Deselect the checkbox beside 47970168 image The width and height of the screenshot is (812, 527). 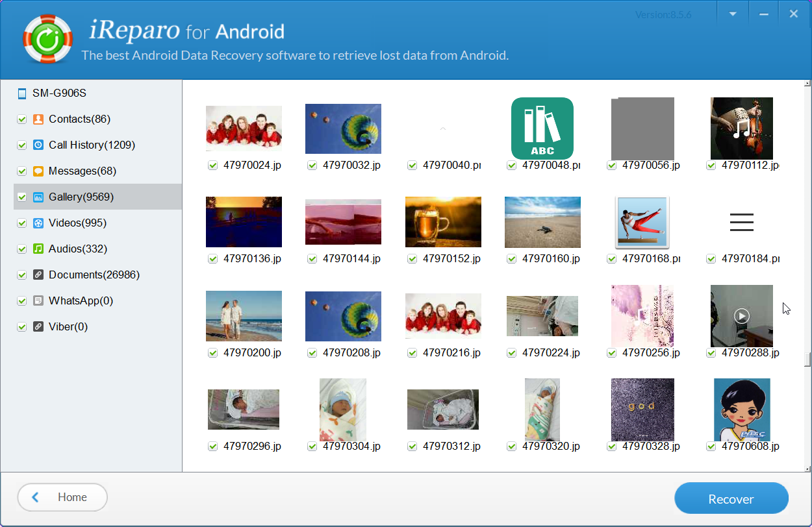click(611, 259)
